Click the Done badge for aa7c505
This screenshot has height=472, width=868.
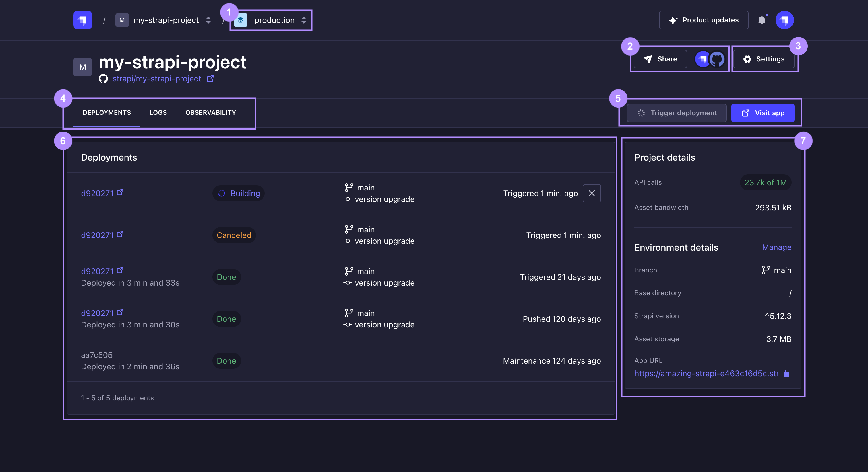(226, 360)
